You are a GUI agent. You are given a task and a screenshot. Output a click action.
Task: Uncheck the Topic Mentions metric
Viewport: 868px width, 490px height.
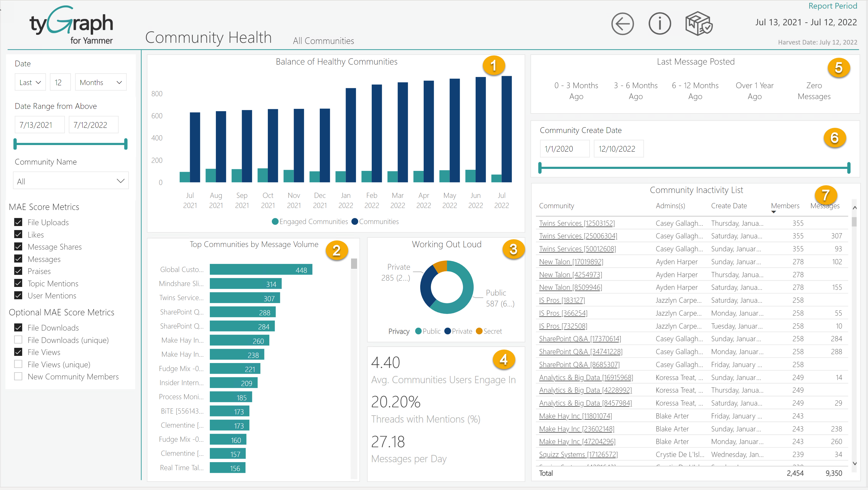(x=18, y=283)
